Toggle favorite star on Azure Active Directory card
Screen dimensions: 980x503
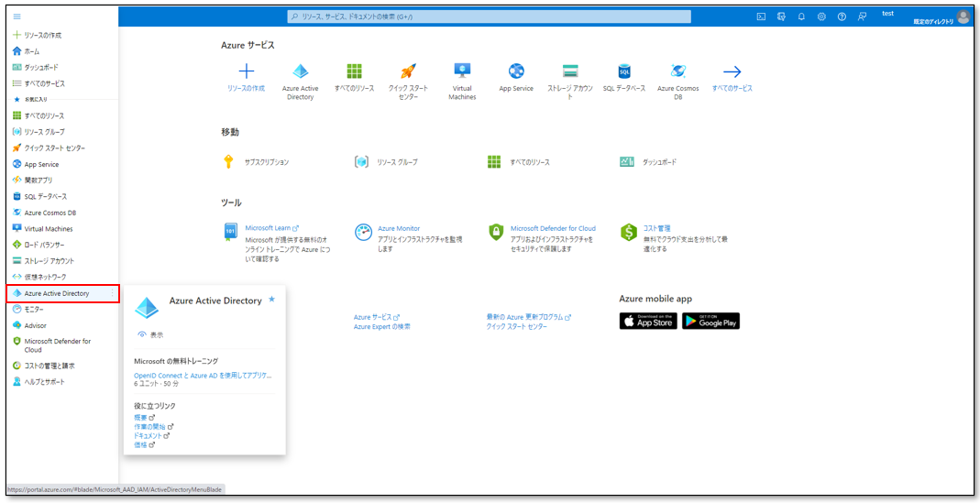click(271, 300)
